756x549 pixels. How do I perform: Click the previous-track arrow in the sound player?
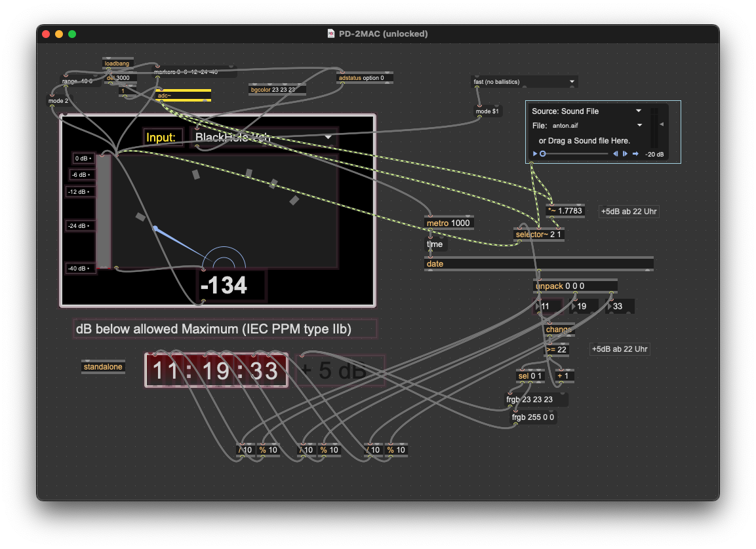tap(616, 154)
